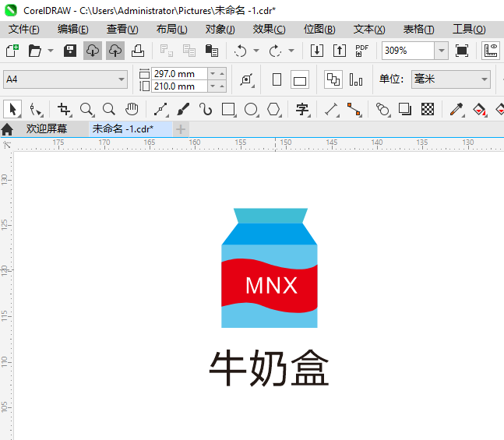The height and width of the screenshot is (440, 504).
Task: Expand the redo history dropdown
Action: click(291, 51)
